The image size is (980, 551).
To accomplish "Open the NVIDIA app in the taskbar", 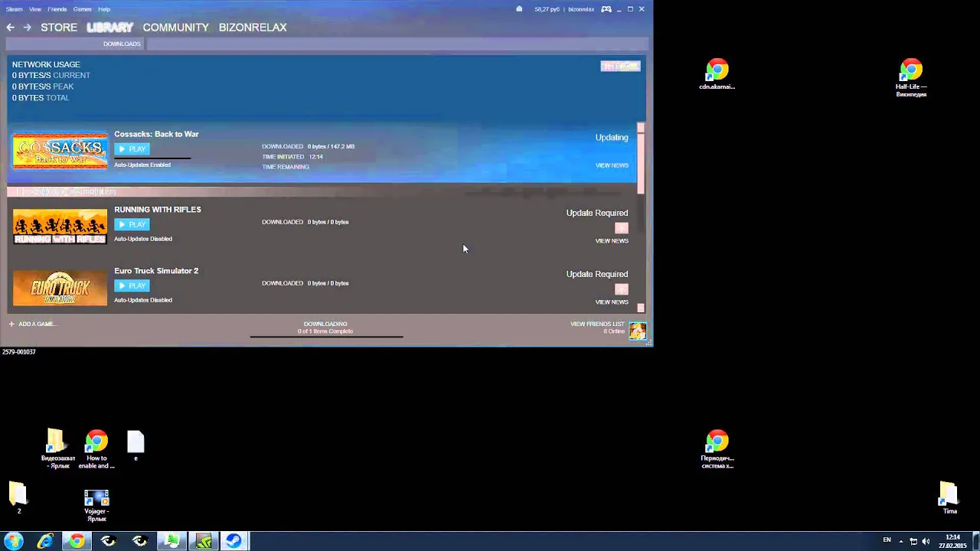I will (x=203, y=541).
